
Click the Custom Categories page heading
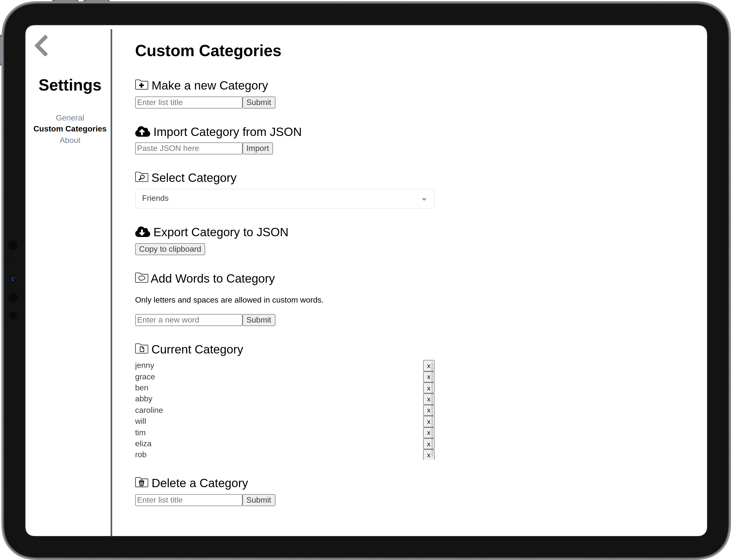(x=208, y=51)
